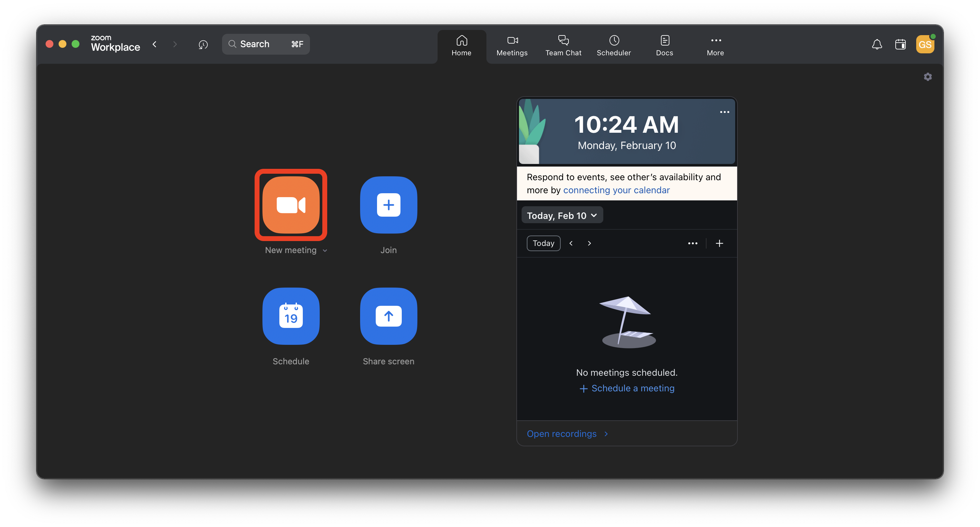Click the Join meeting icon
Viewport: 980px width, 527px height.
(388, 205)
